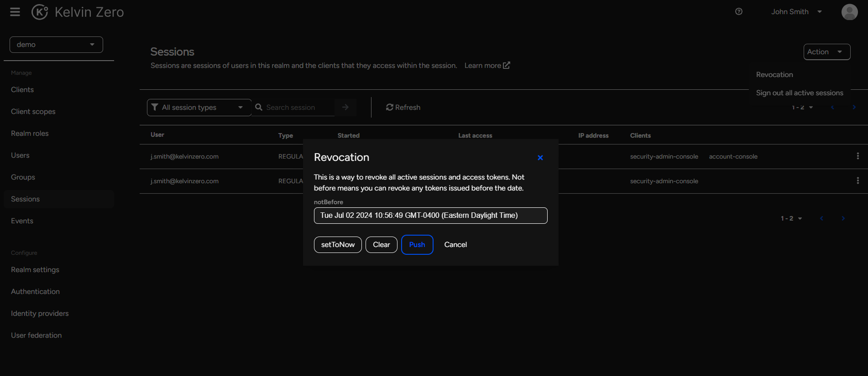Choose Revocation from the Action menu
The image size is (868, 376).
click(x=774, y=75)
